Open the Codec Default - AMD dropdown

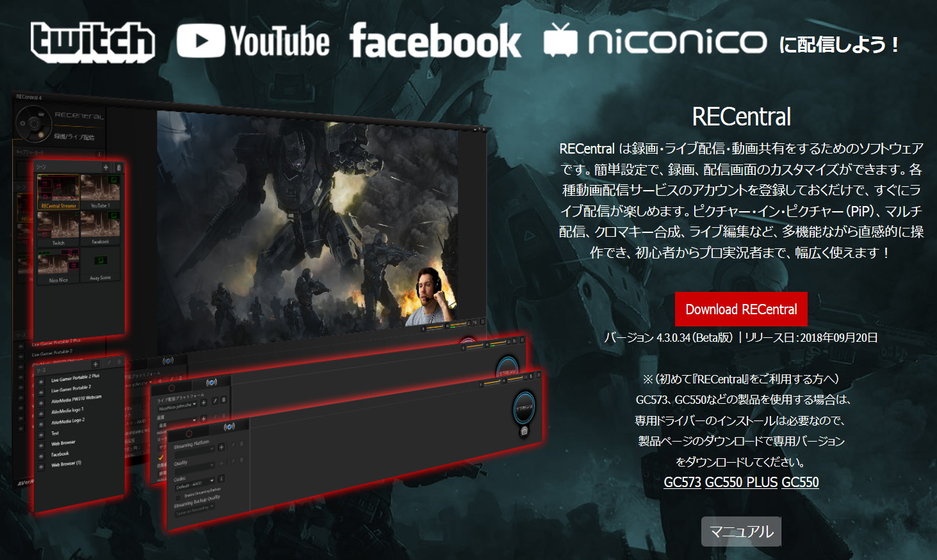195,484
